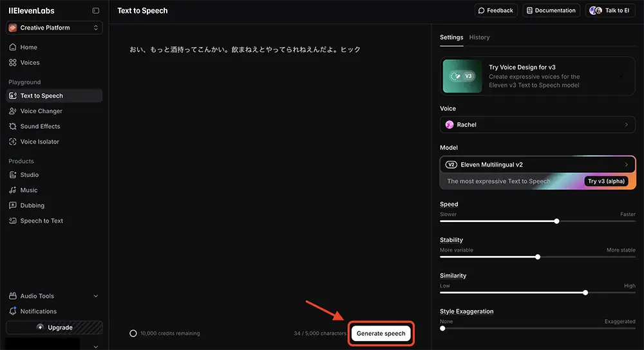Screen dimensions: 644x350
Task: Open Sound Effects in Playground
Action: click(x=54, y=126)
